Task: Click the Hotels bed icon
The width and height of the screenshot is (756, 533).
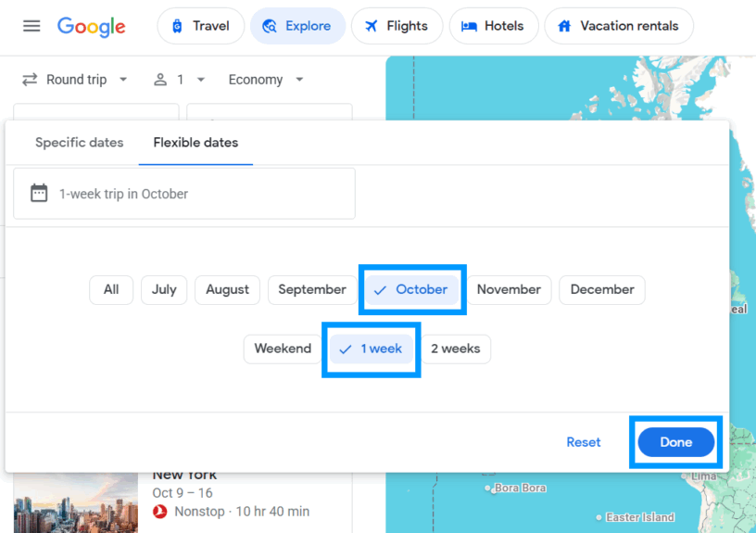Action: tap(469, 26)
